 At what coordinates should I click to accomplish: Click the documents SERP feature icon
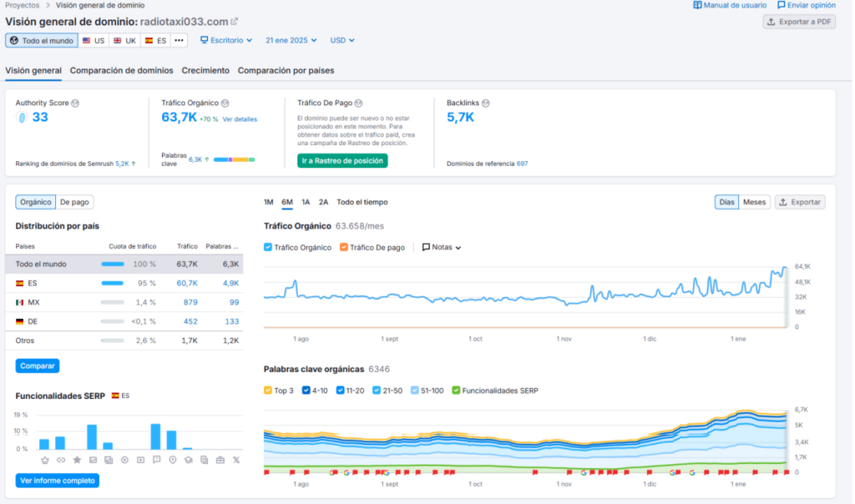[205, 460]
